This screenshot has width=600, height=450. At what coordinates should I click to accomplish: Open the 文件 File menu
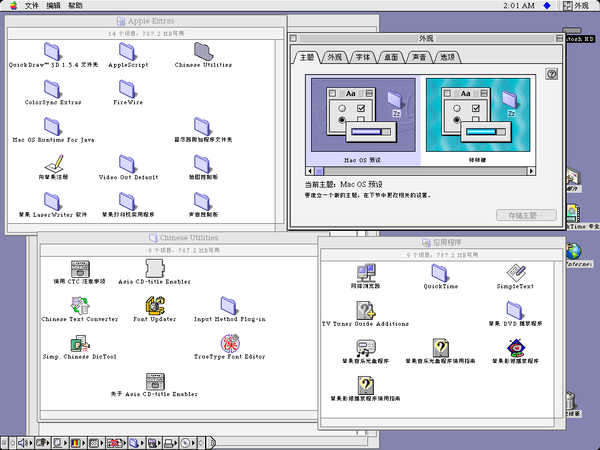point(32,5)
